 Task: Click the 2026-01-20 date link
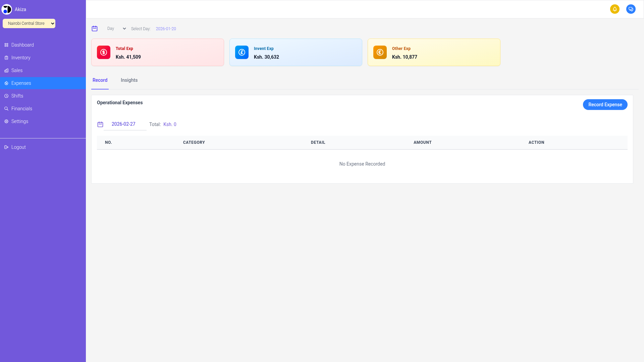[x=166, y=28]
